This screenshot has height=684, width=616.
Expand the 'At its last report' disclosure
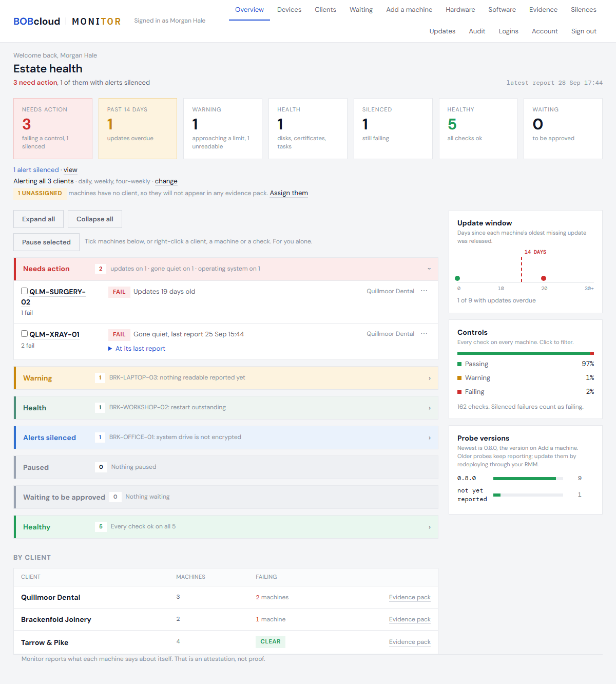point(137,349)
